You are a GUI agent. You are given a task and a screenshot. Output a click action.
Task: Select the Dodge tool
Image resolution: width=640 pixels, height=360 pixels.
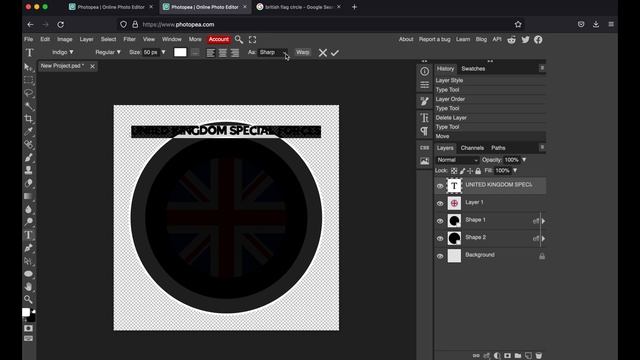tap(28, 222)
